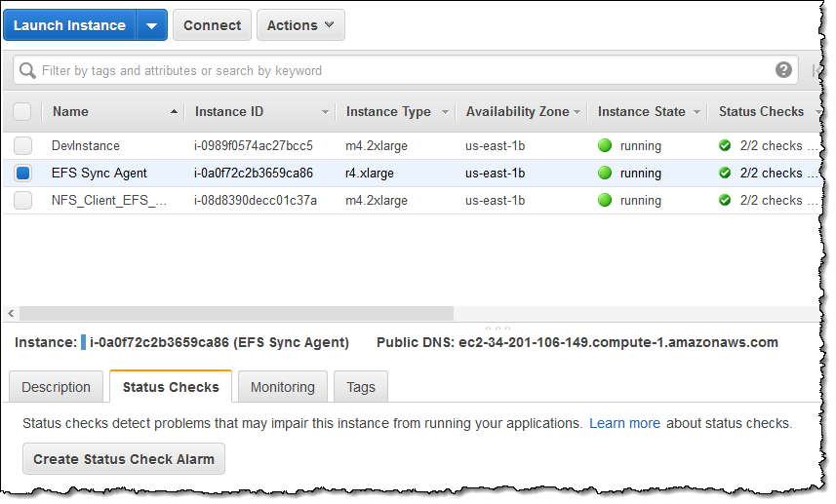Click the Create Status Check Alarm button
836x504 pixels.
tap(124, 459)
